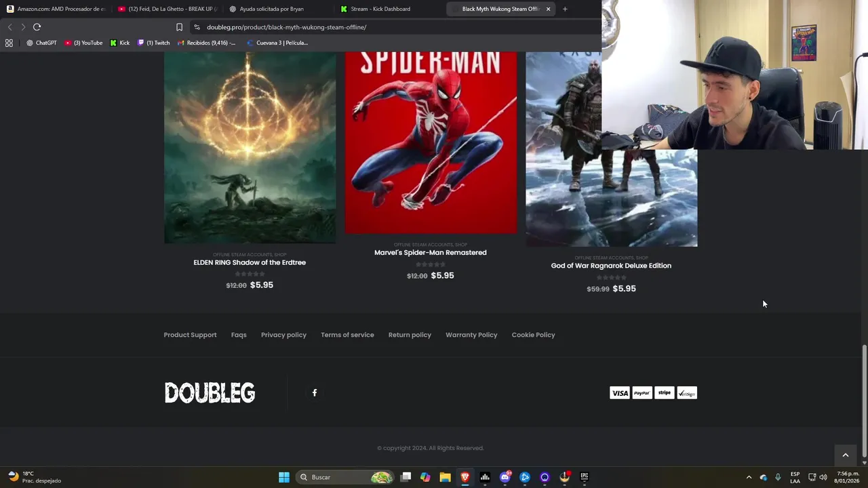The width and height of the screenshot is (868, 488).
Task: Click the DOUBLEG footer logo
Action: pyautogui.click(x=210, y=393)
